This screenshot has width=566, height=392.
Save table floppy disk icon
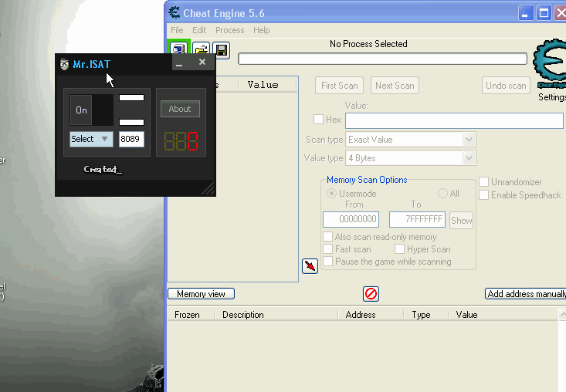222,50
